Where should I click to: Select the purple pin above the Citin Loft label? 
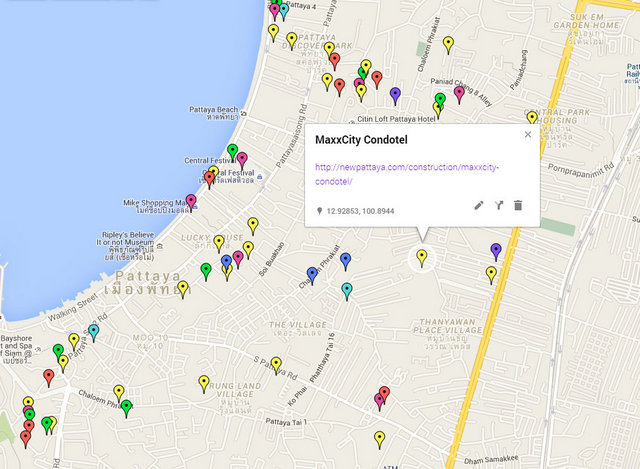click(x=395, y=96)
